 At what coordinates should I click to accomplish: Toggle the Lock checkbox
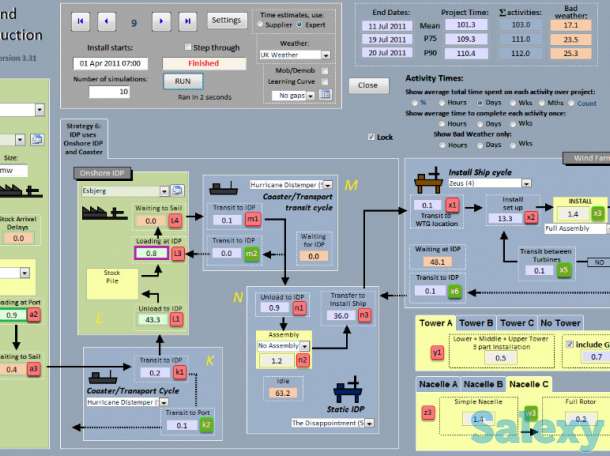click(371, 137)
